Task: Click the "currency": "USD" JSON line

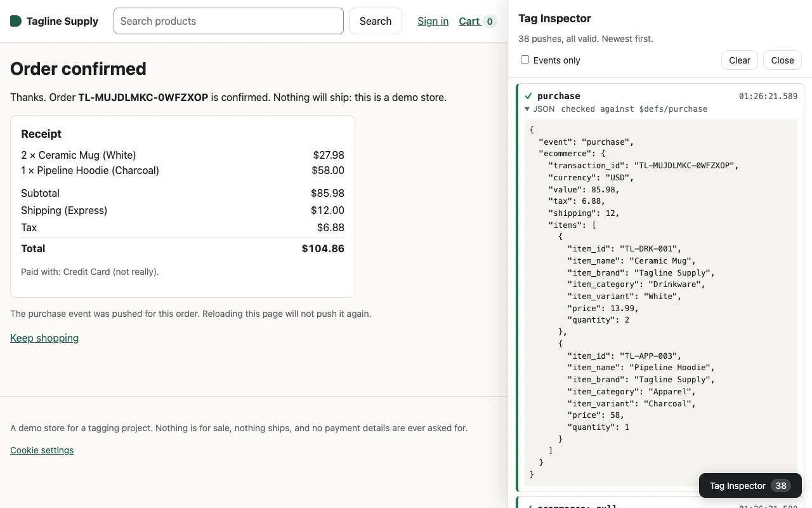Action: (591, 177)
